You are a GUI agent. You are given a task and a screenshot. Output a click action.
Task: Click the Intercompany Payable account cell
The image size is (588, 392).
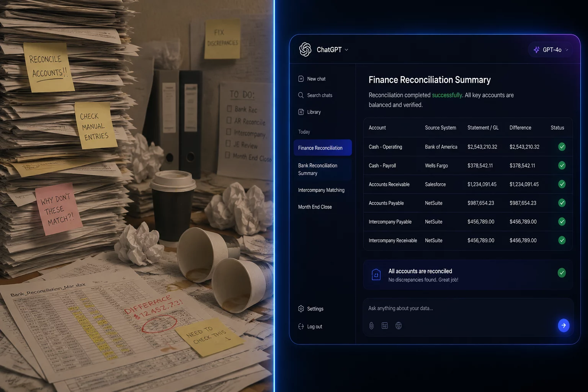point(390,222)
